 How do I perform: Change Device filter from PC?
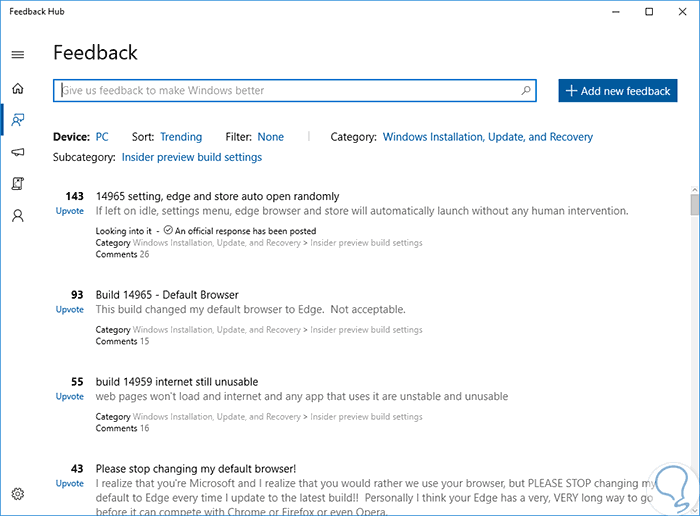(x=102, y=137)
